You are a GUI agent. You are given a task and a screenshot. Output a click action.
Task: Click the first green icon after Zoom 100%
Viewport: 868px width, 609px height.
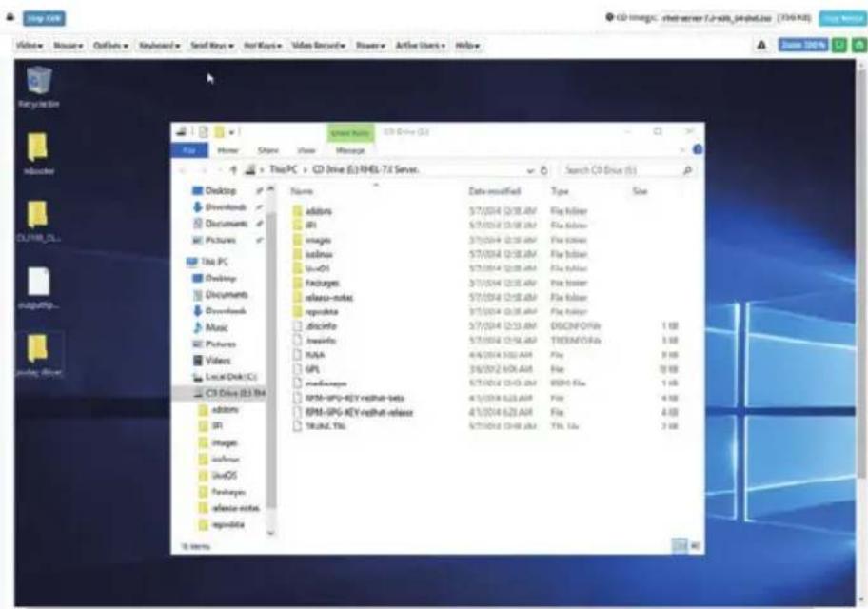pos(839,45)
